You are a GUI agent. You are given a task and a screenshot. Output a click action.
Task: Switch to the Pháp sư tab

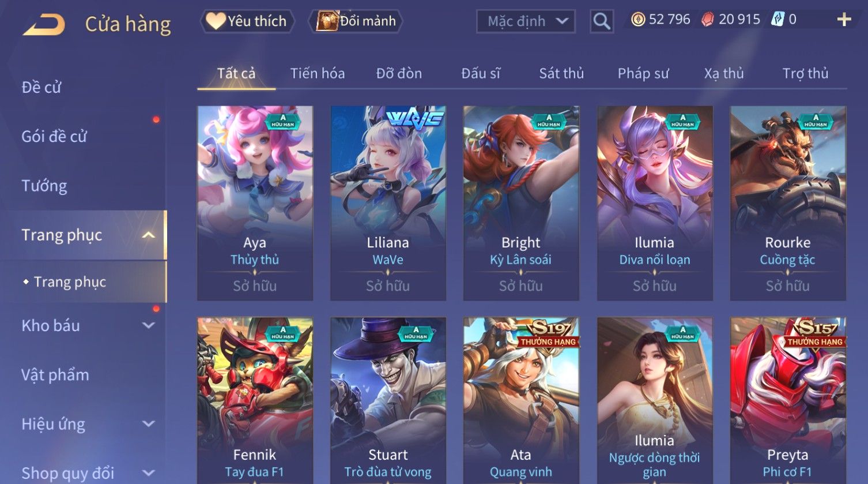coord(643,74)
